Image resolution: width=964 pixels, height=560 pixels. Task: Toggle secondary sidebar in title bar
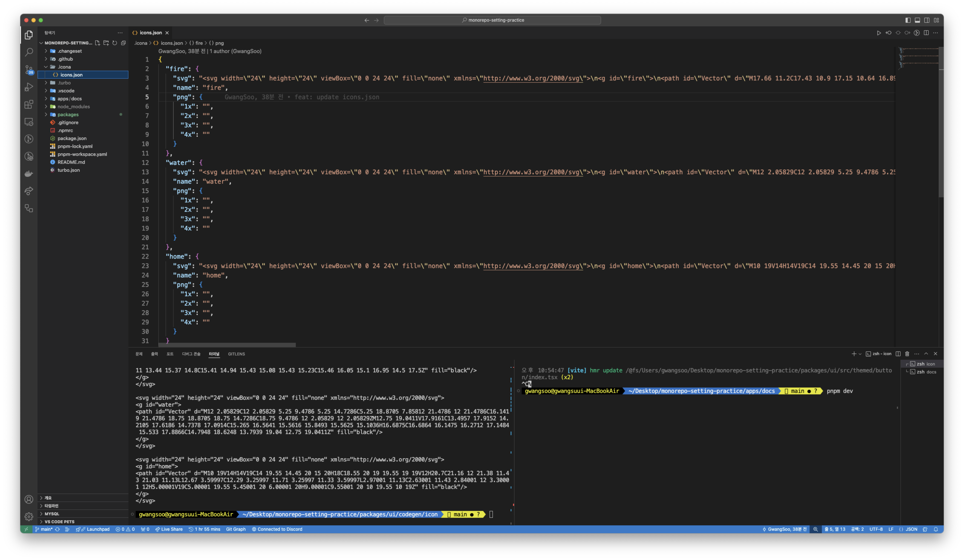[927, 20]
